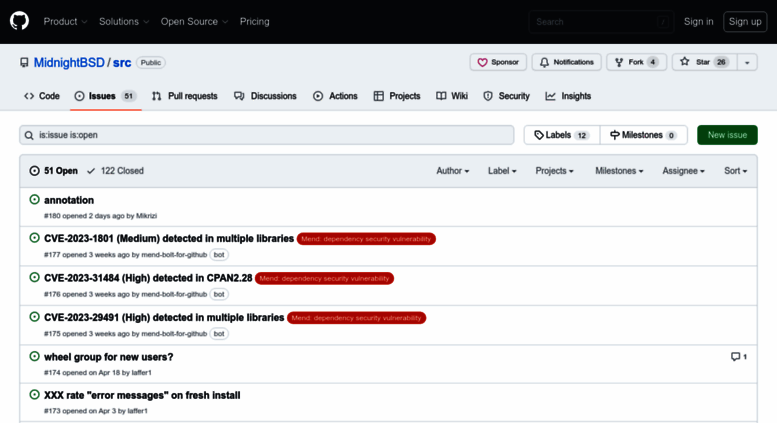Open the Milestones list button
Image resolution: width=777 pixels, height=423 pixels.
click(643, 135)
